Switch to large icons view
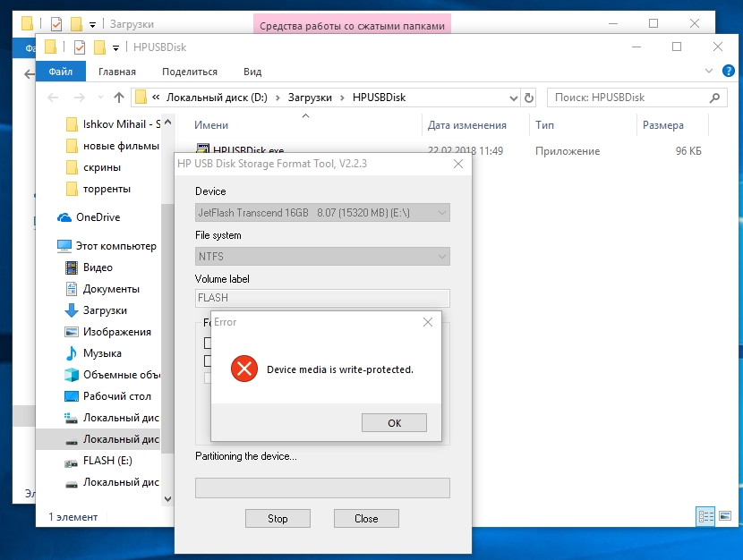743x560 pixels. coord(724,516)
